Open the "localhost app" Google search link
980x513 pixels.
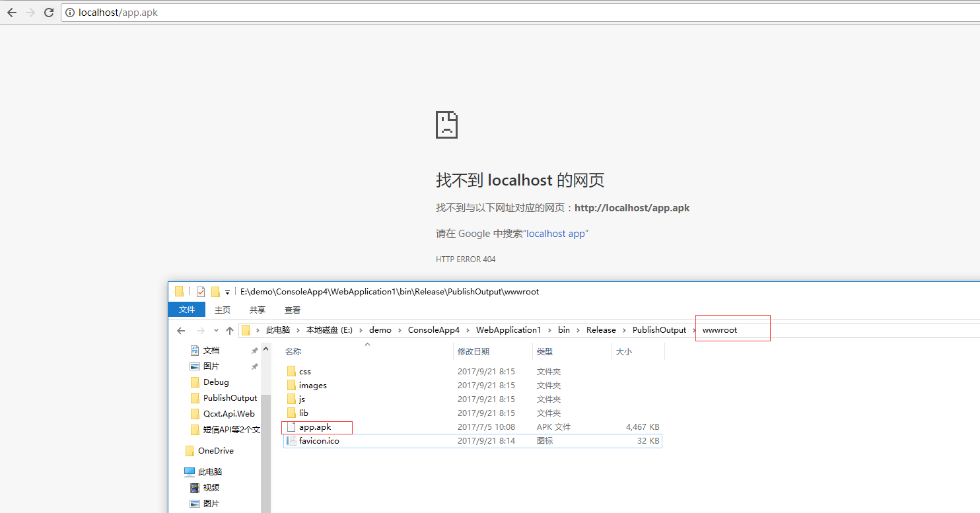555,234
